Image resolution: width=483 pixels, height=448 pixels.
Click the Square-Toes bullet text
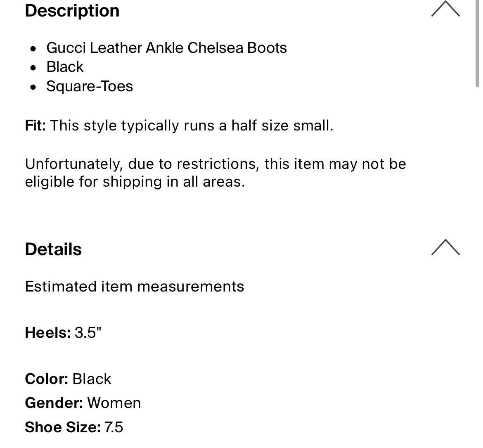pyautogui.click(x=90, y=86)
